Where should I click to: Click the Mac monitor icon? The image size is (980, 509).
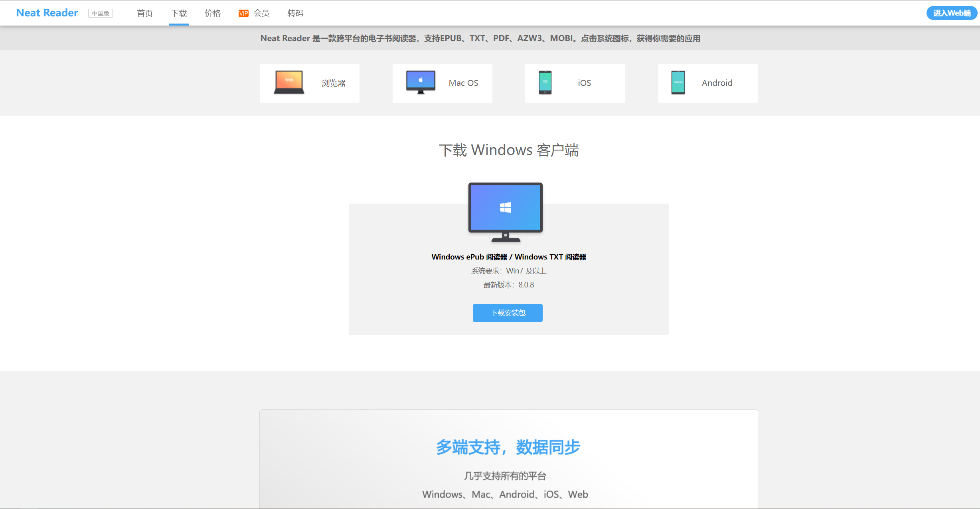click(421, 82)
